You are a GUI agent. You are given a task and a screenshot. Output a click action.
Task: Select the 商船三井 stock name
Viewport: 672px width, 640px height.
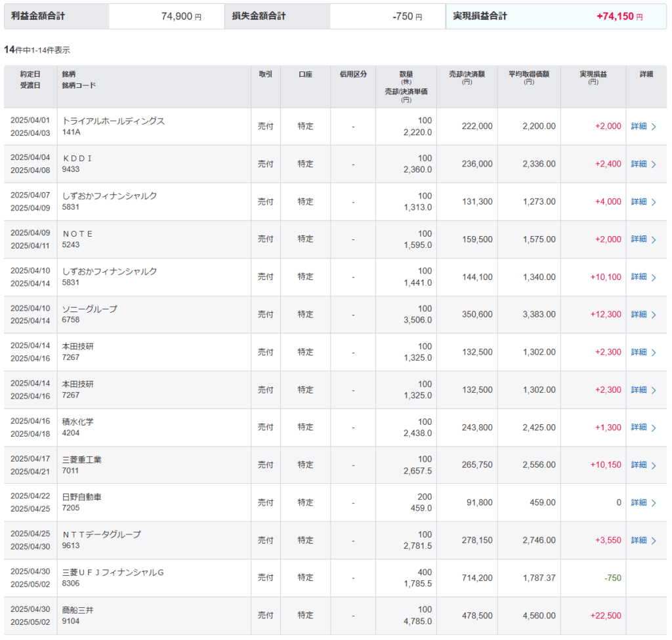[x=77, y=610]
